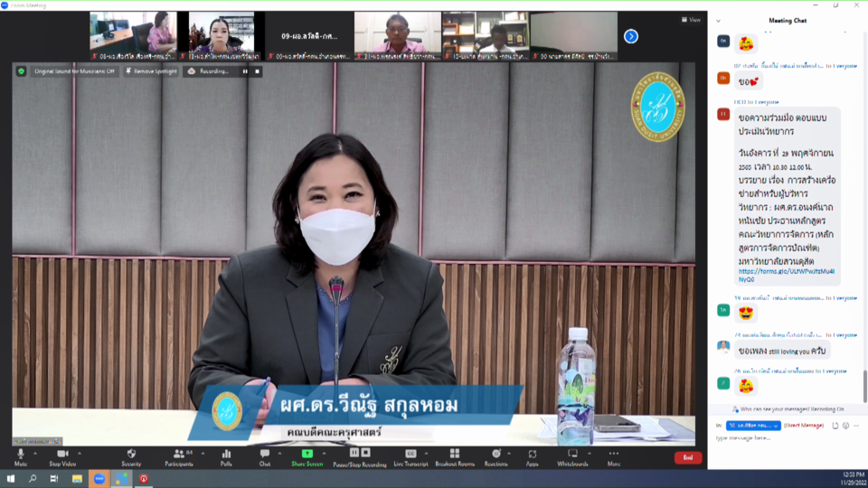
Task: Pause recording from the bottom toolbar
Action: tap(354, 453)
